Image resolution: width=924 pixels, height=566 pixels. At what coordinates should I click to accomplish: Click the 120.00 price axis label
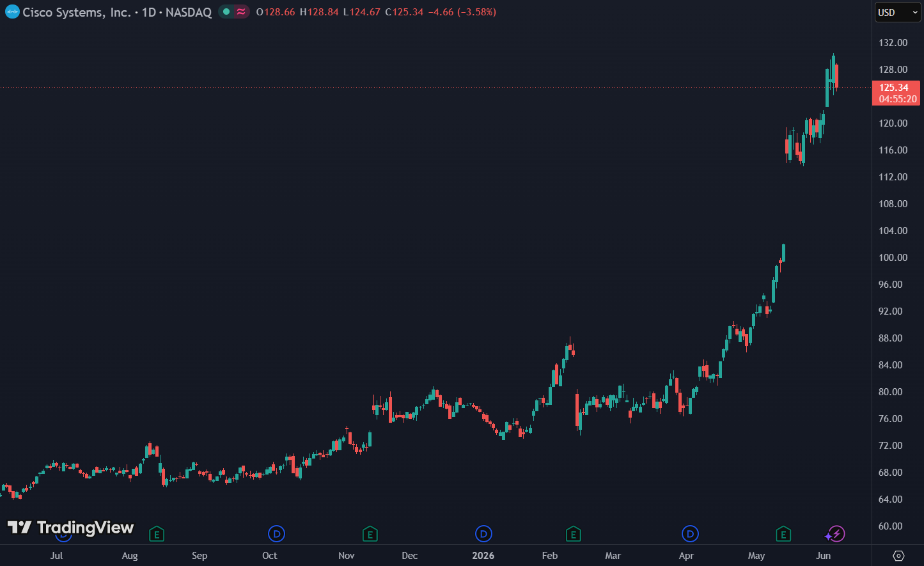click(x=893, y=123)
